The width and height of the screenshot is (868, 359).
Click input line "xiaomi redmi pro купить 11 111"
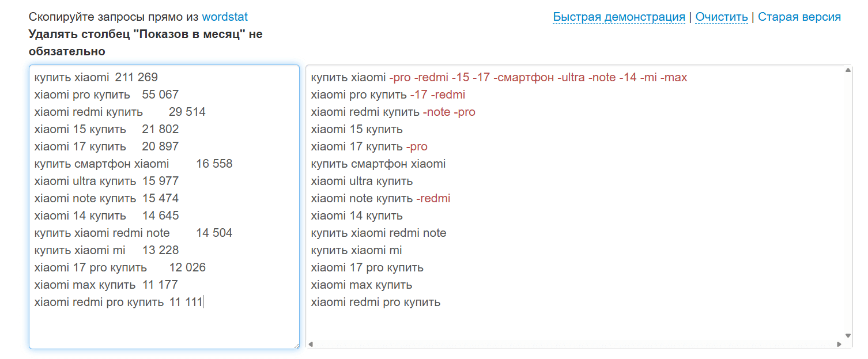(118, 302)
